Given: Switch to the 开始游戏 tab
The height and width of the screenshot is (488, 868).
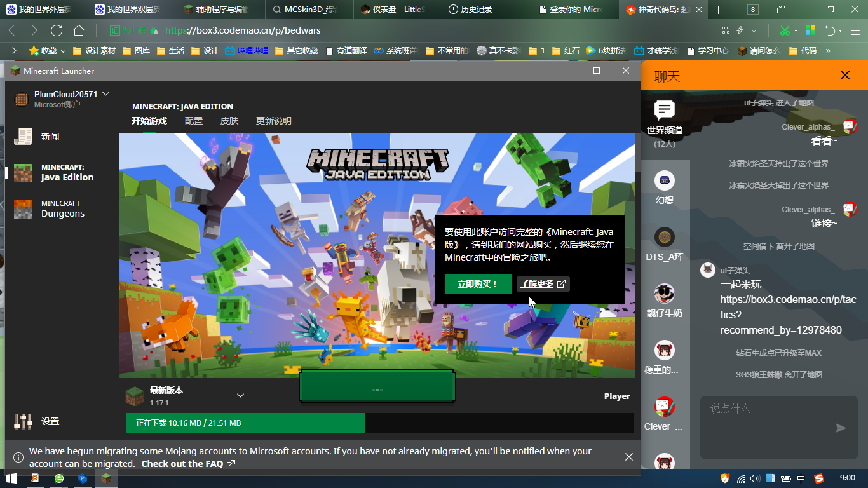Looking at the screenshot, I should (x=149, y=121).
